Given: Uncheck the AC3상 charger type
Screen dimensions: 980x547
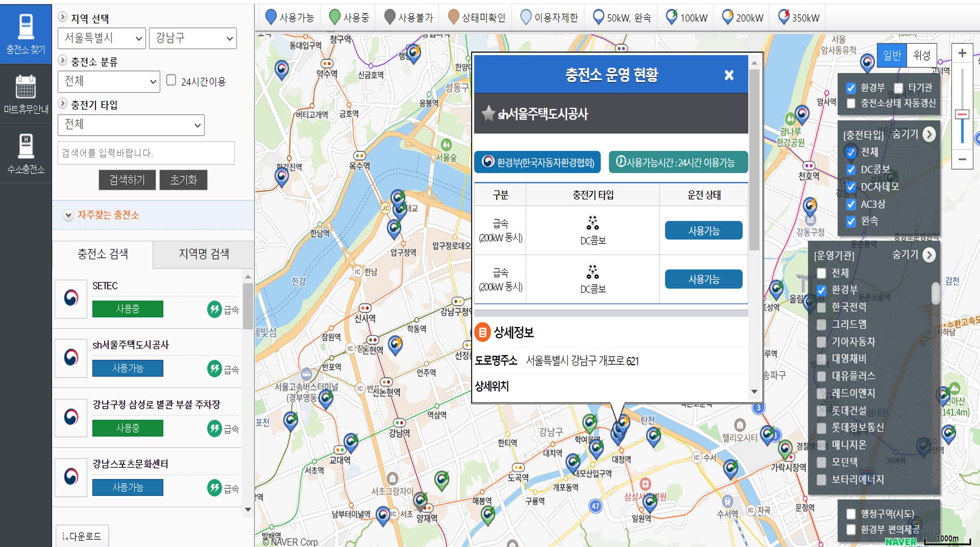Looking at the screenshot, I should (x=851, y=204).
